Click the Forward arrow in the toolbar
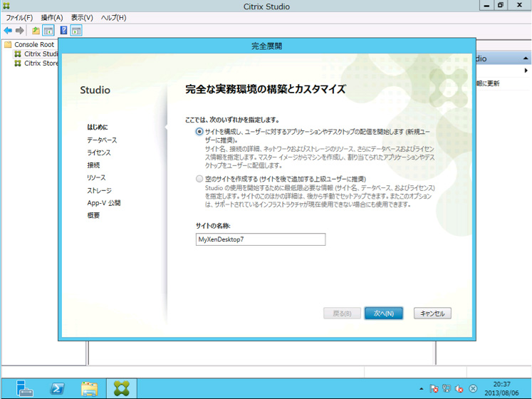Image resolution: width=532 pixels, height=399 pixels. 20,31
